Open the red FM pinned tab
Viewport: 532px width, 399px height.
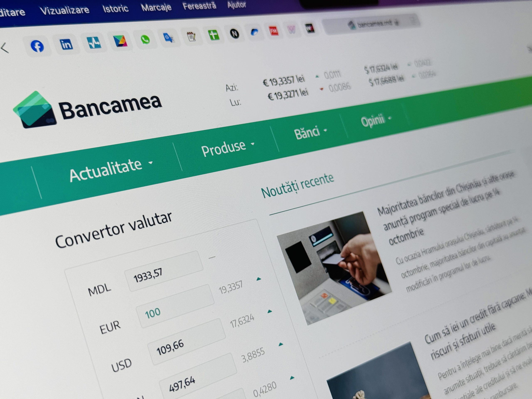(273, 31)
